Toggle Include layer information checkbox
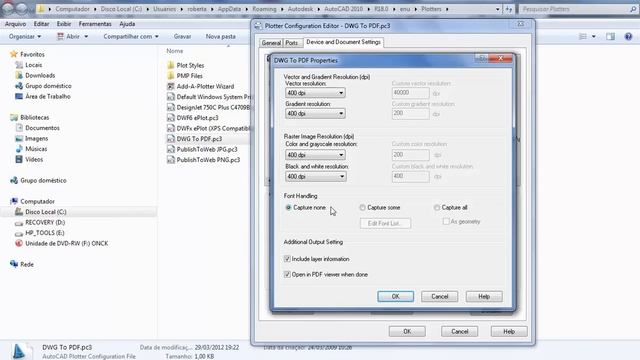 pyautogui.click(x=287, y=259)
